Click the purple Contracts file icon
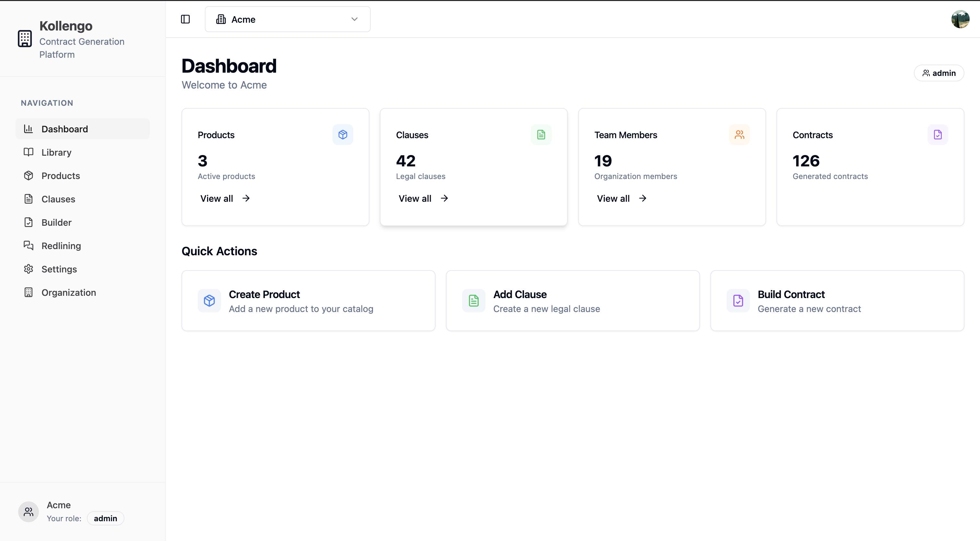Screen dimensions: 980x541 (x=938, y=134)
